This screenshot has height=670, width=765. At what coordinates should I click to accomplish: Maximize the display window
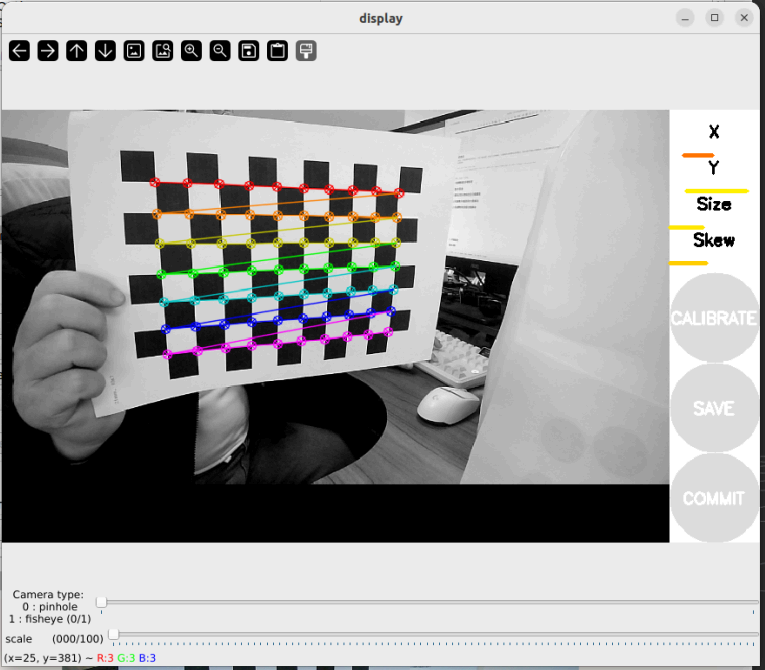tap(714, 18)
